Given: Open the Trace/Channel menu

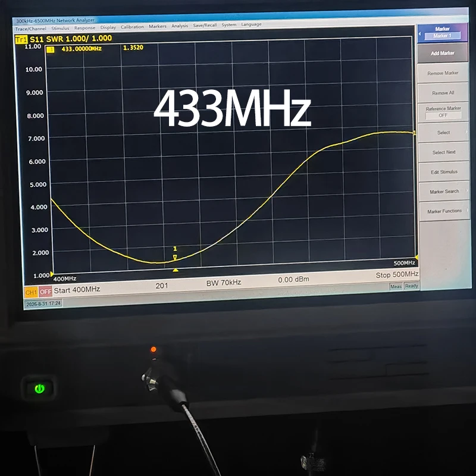Looking at the screenshot, I should click(x=31, y=29).
